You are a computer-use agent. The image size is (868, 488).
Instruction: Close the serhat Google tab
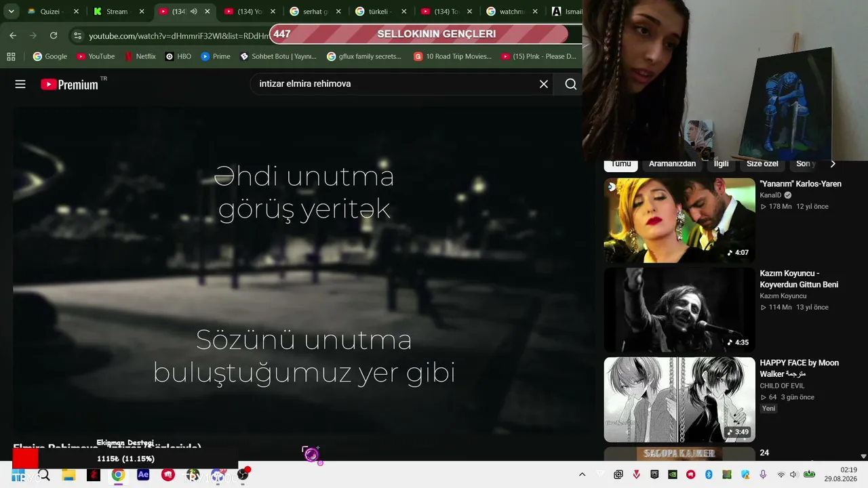(x=338, y=12)
